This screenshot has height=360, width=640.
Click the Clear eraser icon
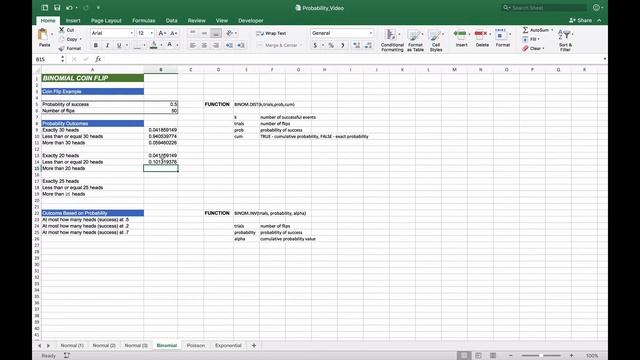click(x=525, y=49)
